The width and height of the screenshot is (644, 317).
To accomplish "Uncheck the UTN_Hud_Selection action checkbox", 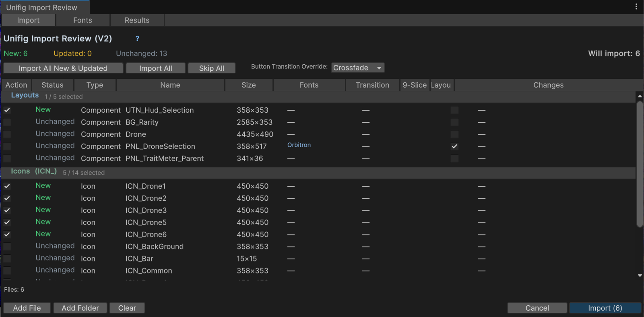I will pos(7,110).
